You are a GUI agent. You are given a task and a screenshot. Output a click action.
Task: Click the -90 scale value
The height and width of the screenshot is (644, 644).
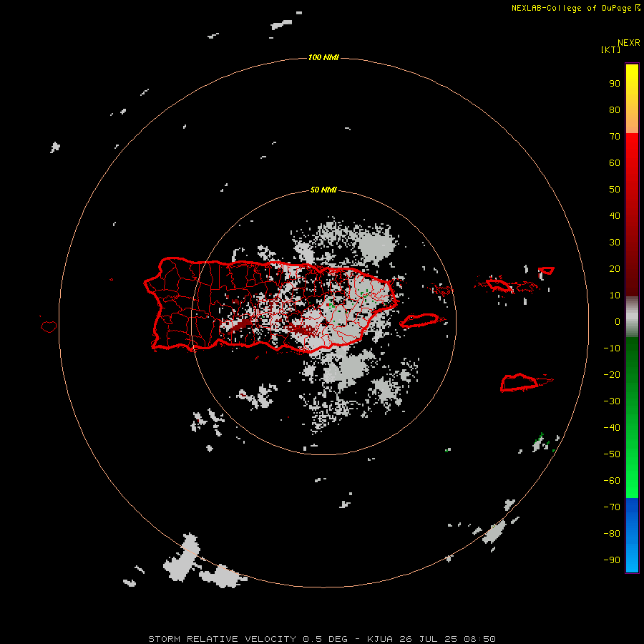[612, 560]
